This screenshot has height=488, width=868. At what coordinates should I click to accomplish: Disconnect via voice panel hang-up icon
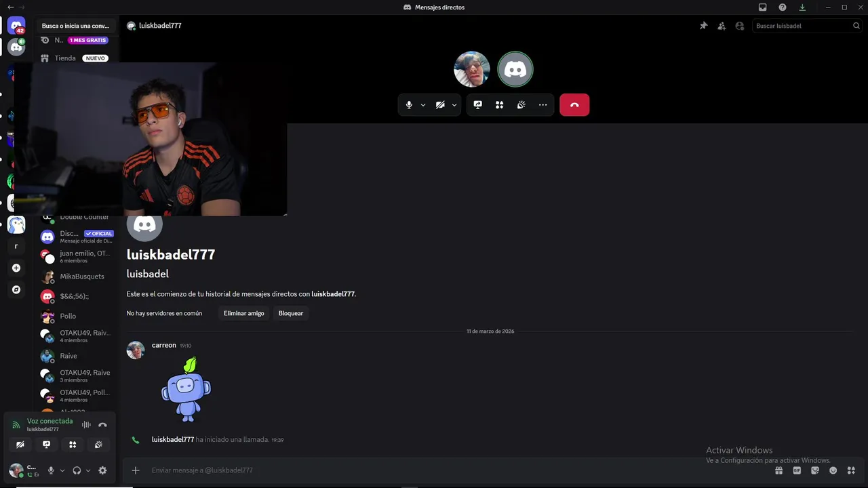pyautogui.click(x=102, y=425)
